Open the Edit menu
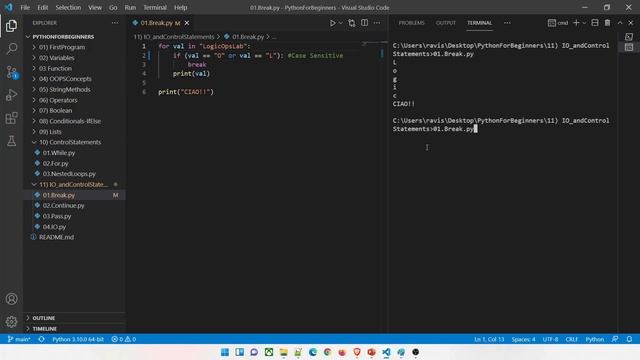This screenshot has height=360, width=640. tap(42, 7)
